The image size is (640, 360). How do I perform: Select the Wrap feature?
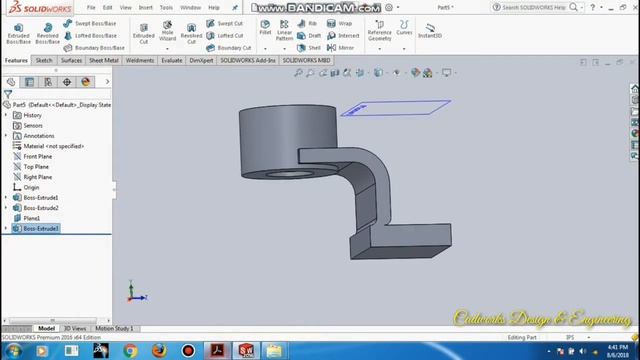click(340, 24)
